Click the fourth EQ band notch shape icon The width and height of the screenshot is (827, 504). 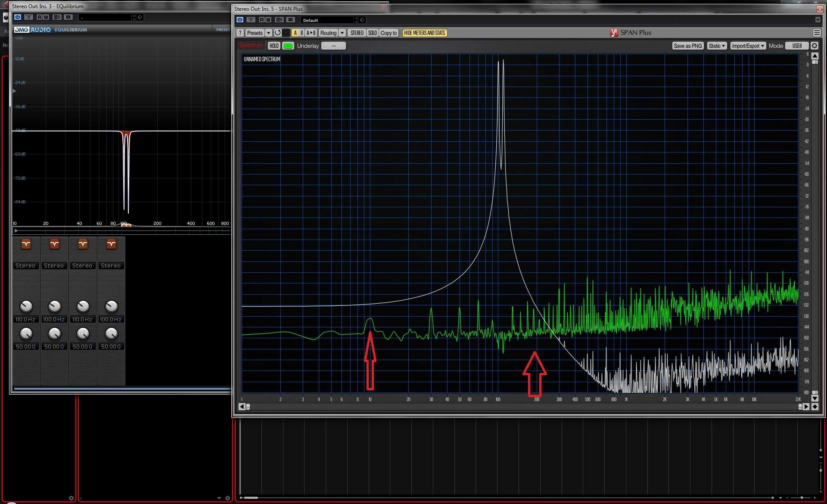tap(111, 244)
